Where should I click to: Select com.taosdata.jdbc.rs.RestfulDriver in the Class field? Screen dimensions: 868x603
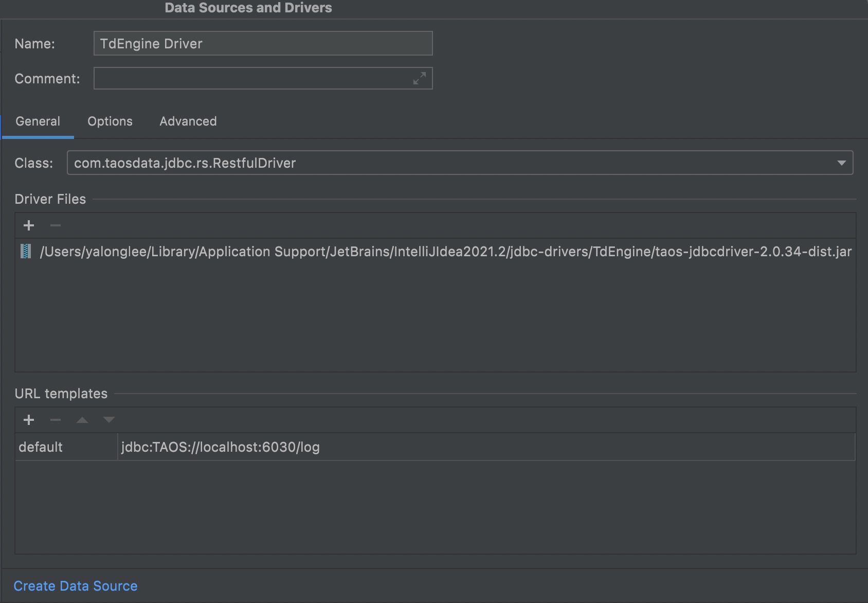tap(185, 163)
